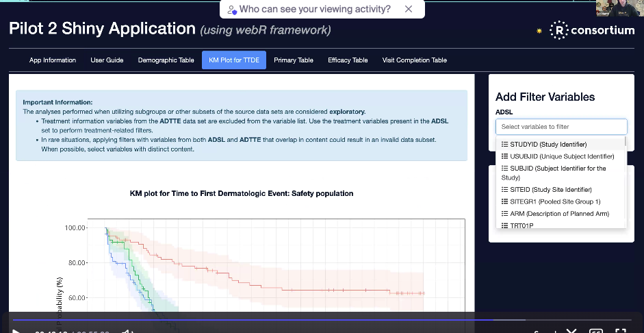This screenshot has height=333, width=644.
Task: Click the viewing activity person icon
Action: tap(232, 10)
